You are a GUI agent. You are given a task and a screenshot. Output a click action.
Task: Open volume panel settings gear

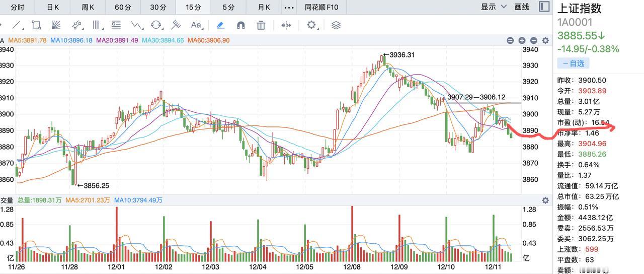pos(545,200)
